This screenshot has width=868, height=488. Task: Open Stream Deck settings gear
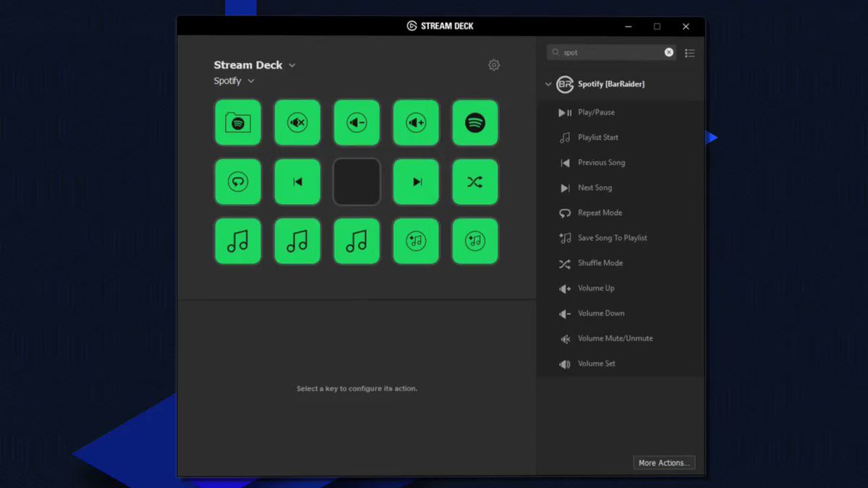tap(494, 65)
